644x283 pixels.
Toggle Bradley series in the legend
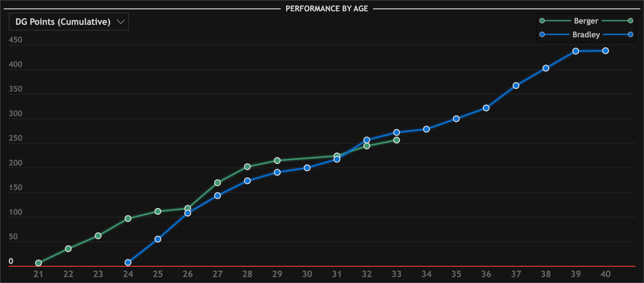pos(586,34)
